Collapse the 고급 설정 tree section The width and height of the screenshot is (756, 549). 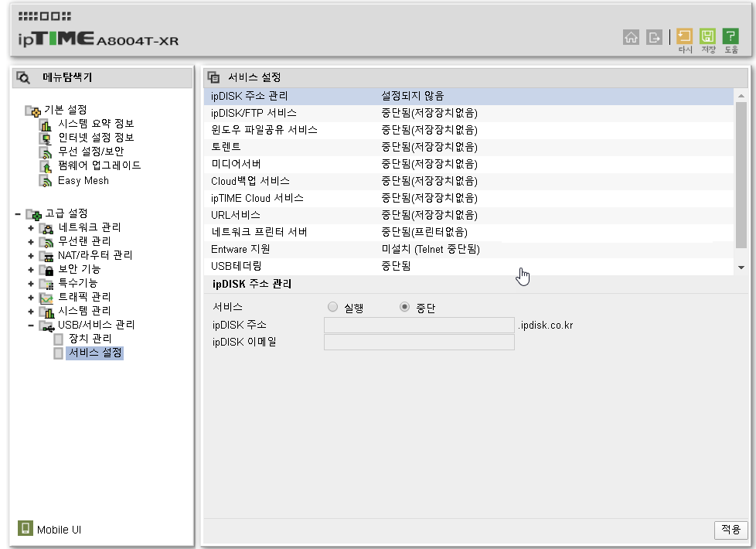coord(18,213)
